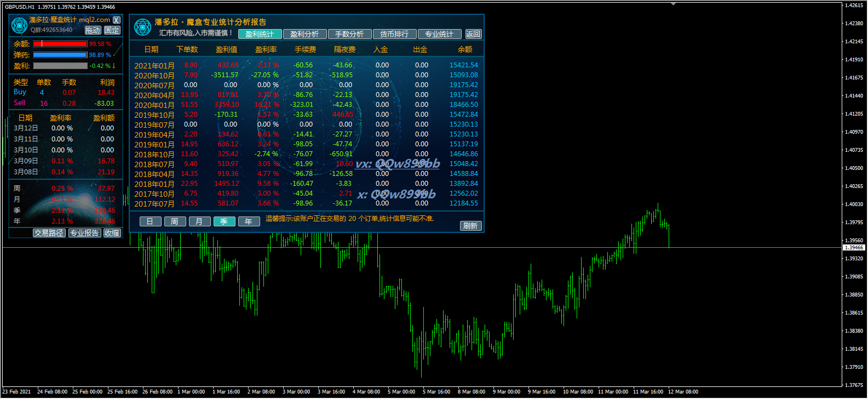Click the blue 弹药 progress bar

click(x=60, y=55)
